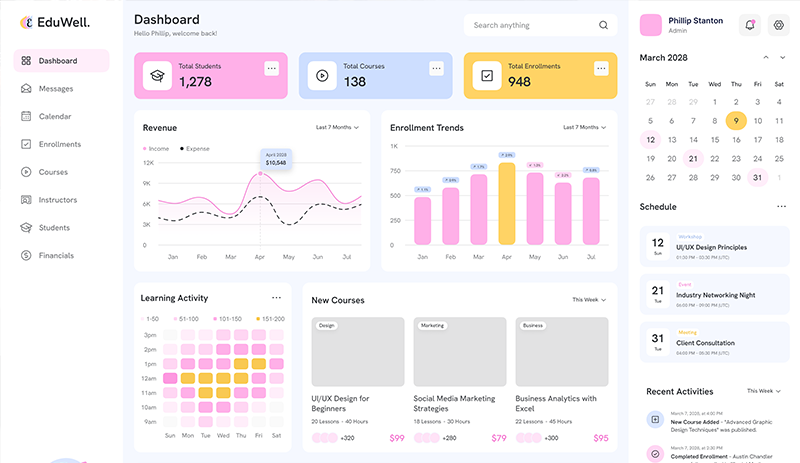800x463 pixels.
Task: Go to Messages in the sidebar
Action: [x=55, y=89]
